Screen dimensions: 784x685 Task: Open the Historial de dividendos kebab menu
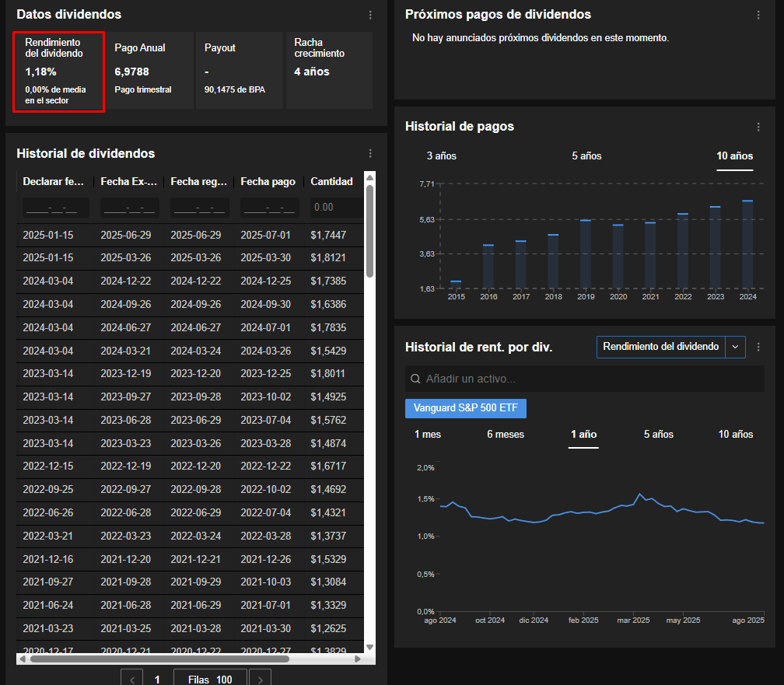pyautogui.click(x=370, y=153)
